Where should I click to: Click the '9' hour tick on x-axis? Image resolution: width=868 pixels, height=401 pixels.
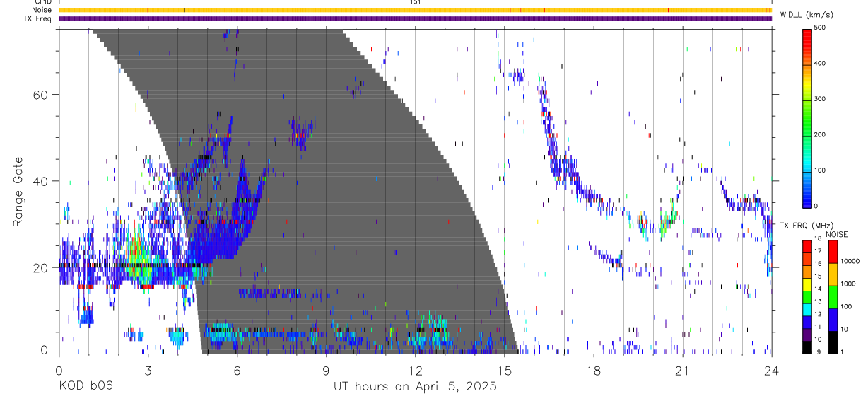327,370
